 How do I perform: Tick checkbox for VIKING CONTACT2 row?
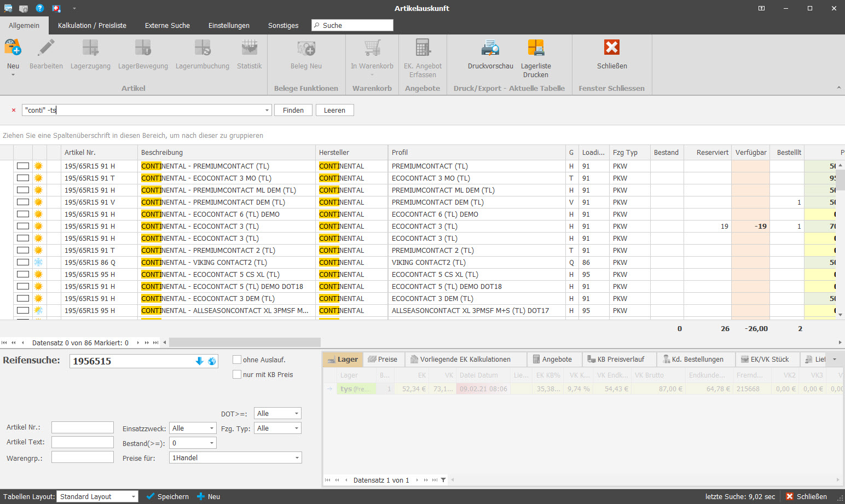pyautogui.click(x=23, y=262)
